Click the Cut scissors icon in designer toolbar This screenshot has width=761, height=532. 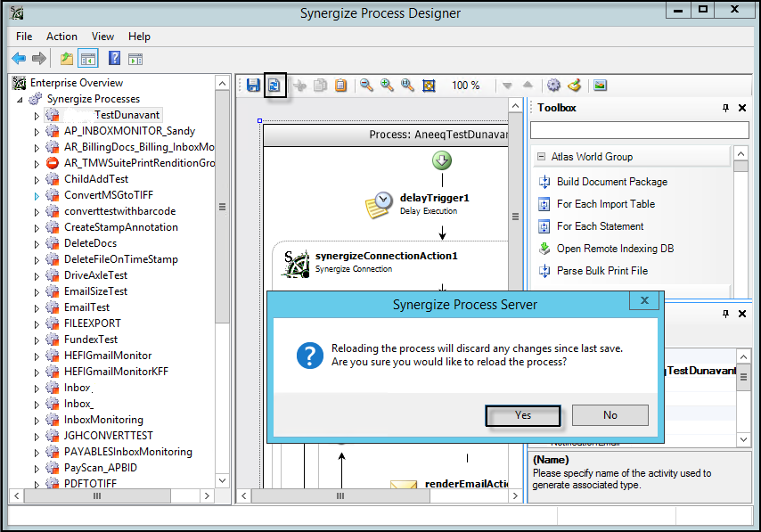click(300, 86)
